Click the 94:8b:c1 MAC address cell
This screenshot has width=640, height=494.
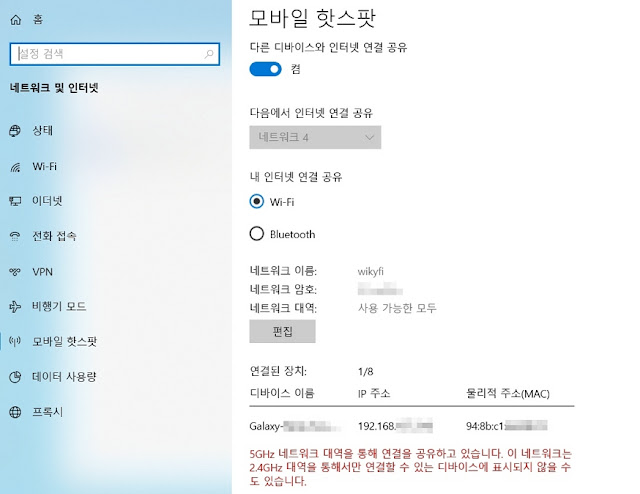(507, 426)
